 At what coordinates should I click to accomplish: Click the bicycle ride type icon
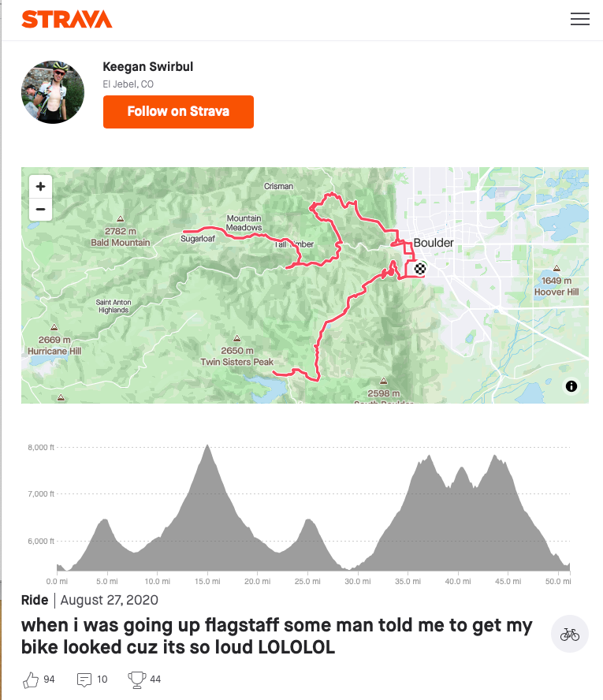[x=569, y=634]
